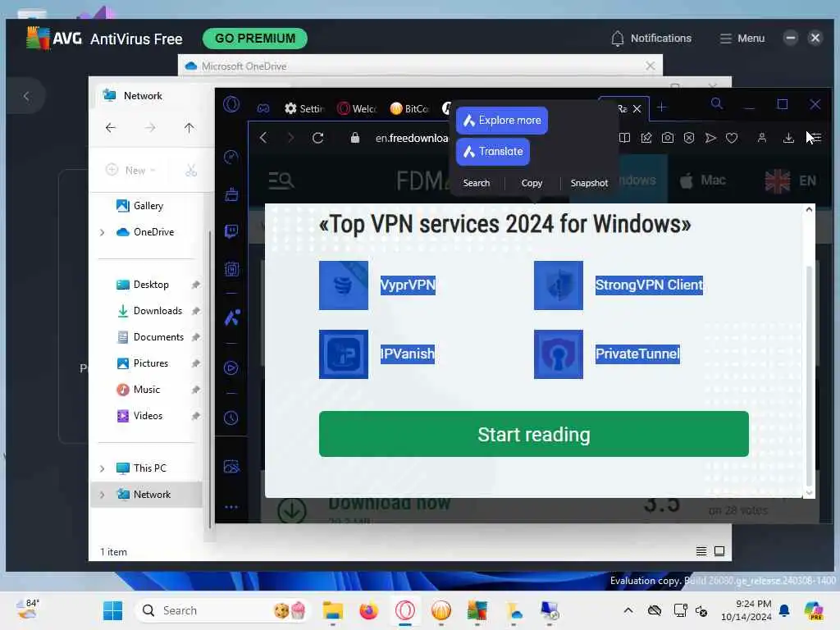
Task: Click the AVG Notifications bell
Action: (617, 39)
